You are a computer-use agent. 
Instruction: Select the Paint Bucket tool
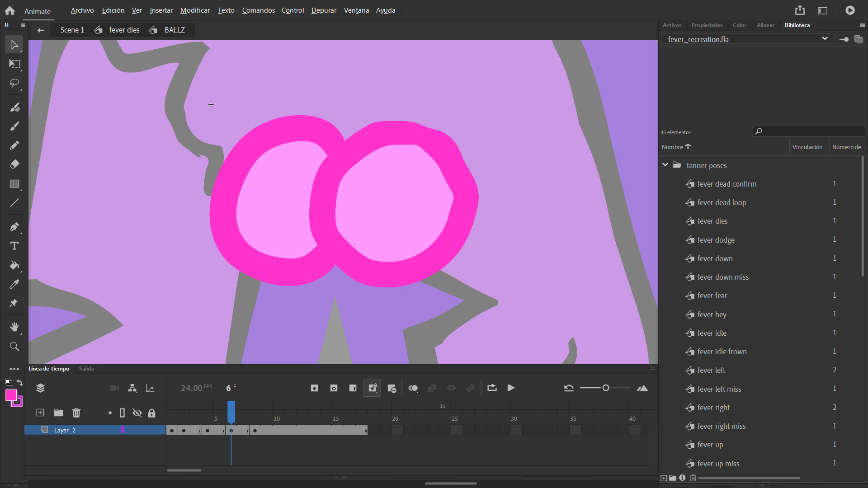pyautogui.click(x=14, y=265)
